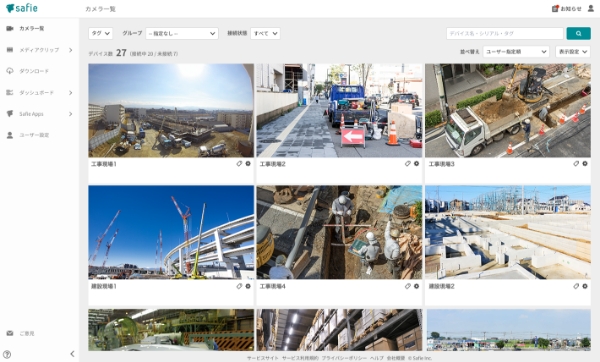The width and height of the screenshot is (600, 362).
Task: Click the tag icon for 工事現場2
Action: (408, 164)
